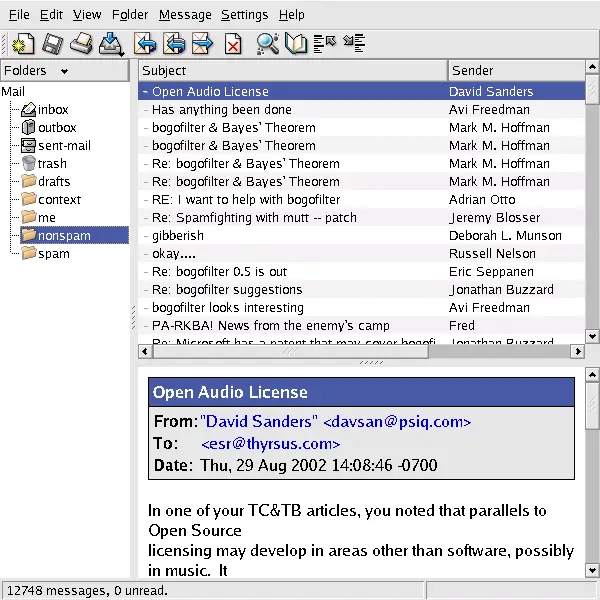Click the esr@thyrsus.com recipient link

[270, 444]
